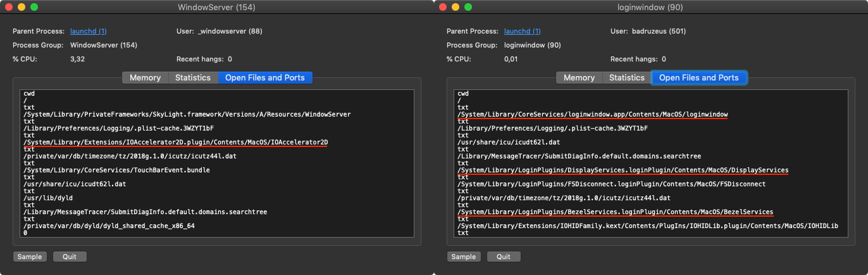Click Recent hangs label in loginwindow window
This screenshot has height=275, width=868.
pyautogui.click(x=634, y=59)
